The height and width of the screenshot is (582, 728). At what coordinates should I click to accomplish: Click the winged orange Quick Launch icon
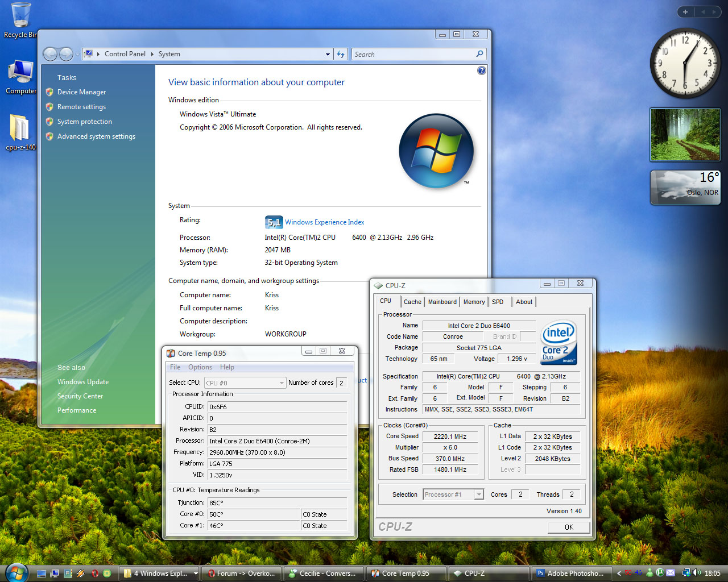[x=81, y=573]
